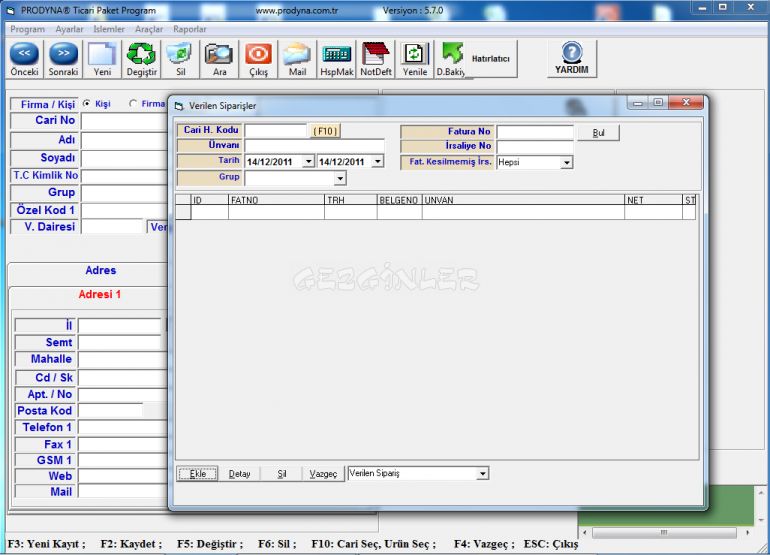Viewport: 770px width, 555px height.
Task: Click the bottom scrollbar right arrow
Action: click(x=747, y=532)
